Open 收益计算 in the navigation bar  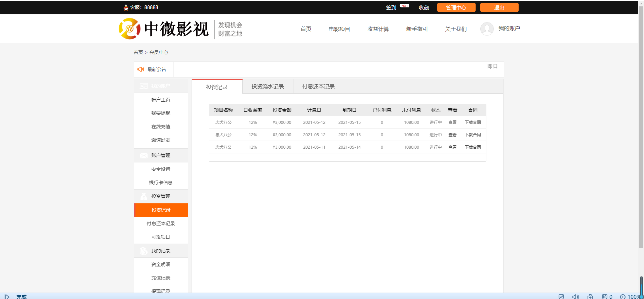pyautogui.click(x=378, y=29)
